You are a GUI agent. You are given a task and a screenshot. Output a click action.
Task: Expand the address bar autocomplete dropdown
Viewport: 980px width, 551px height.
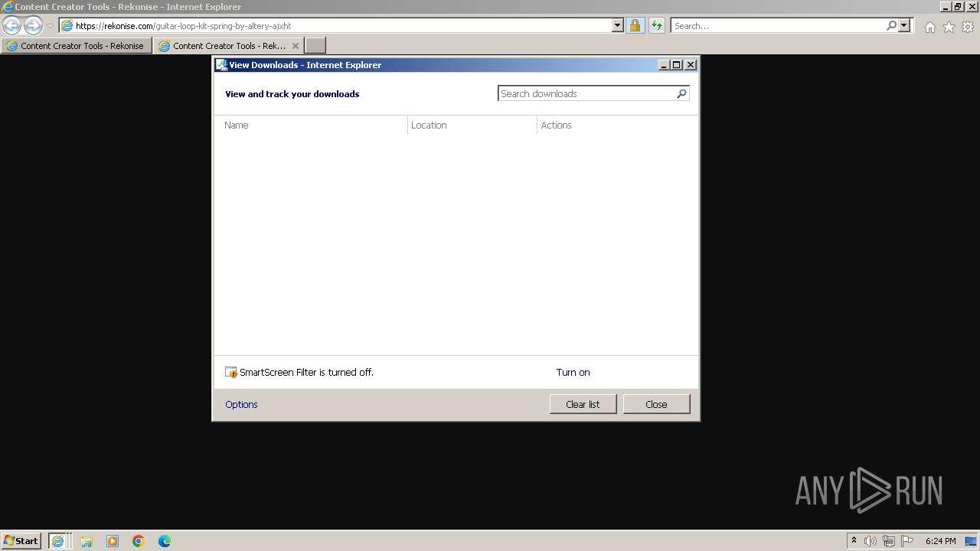[618, 25]
